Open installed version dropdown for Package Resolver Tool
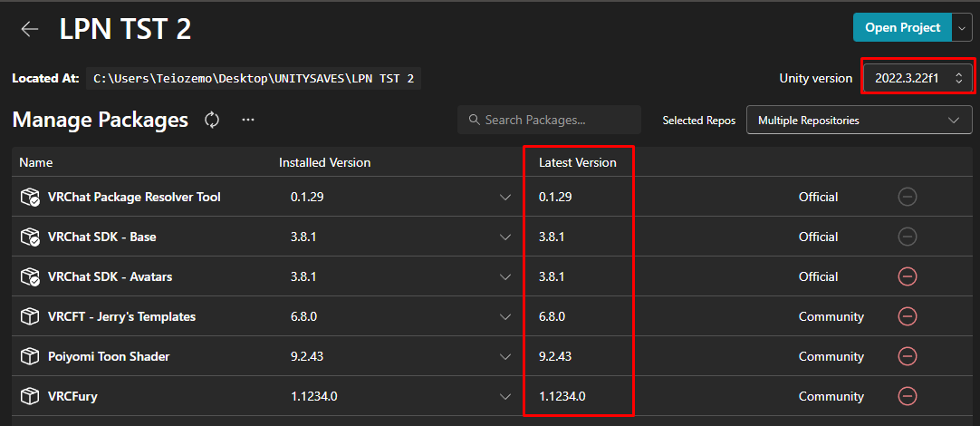 505,198
